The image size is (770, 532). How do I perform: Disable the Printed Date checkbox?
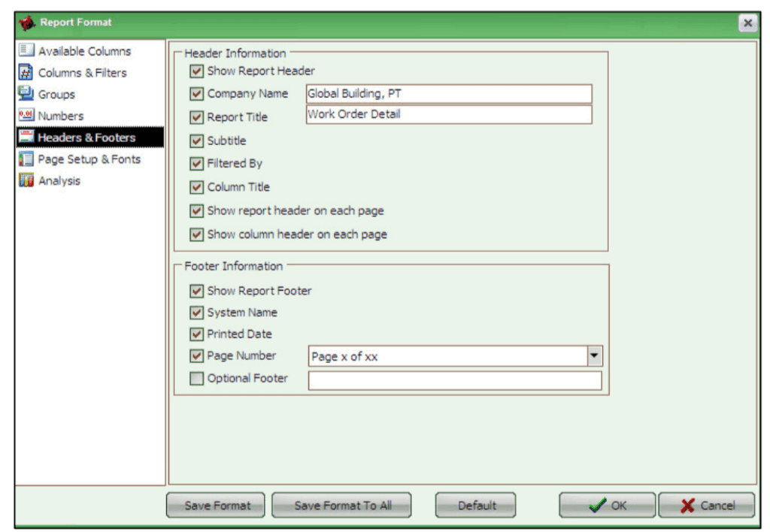[197, 334]
